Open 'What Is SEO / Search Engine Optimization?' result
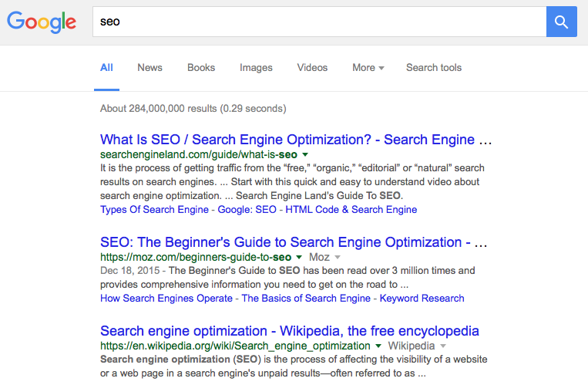The height and width of the screenshot is (385, 588). pyautogui.click(x=296, y=140)
